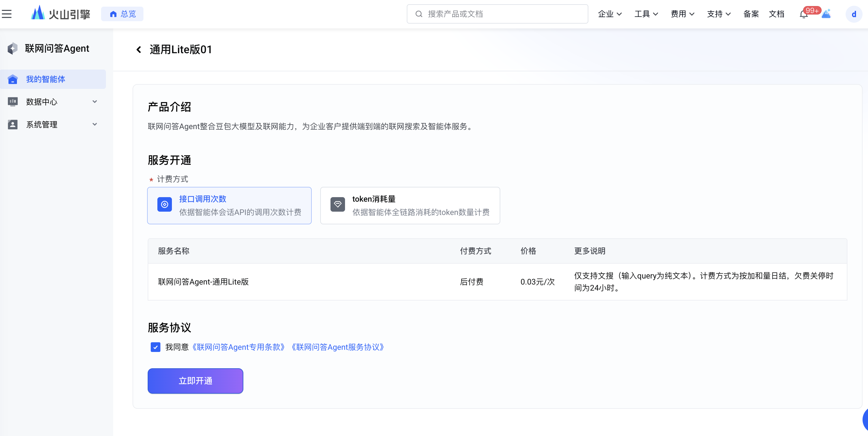Image resolution: width=868 pixels, height=436 pixels.
Task: Open the hamburger navigation menu
Action: pyautogui.click(x=7, y=14)
